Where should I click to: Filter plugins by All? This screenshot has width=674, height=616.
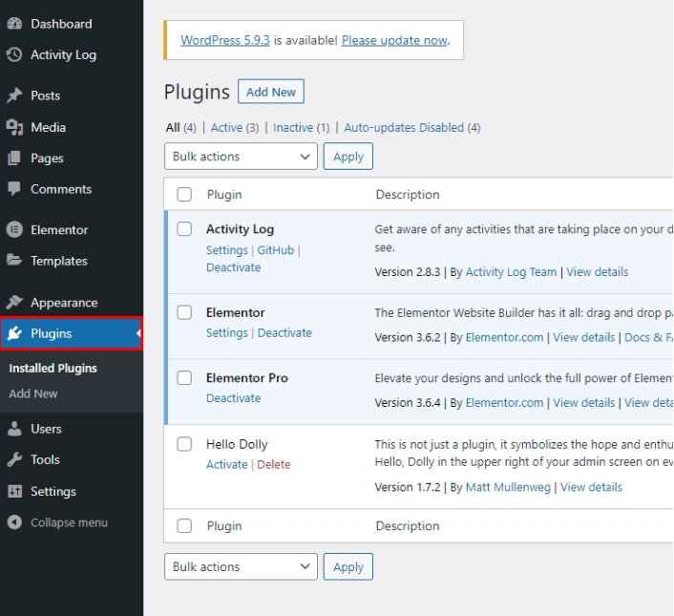(173, 128)
